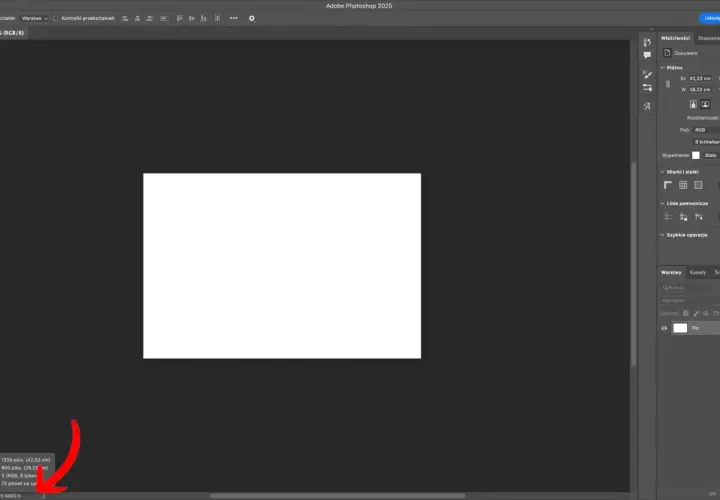Click first guides icon under Linie pomocnicze
The height and width of the screenshot is (500, 720).
[668, 217]
